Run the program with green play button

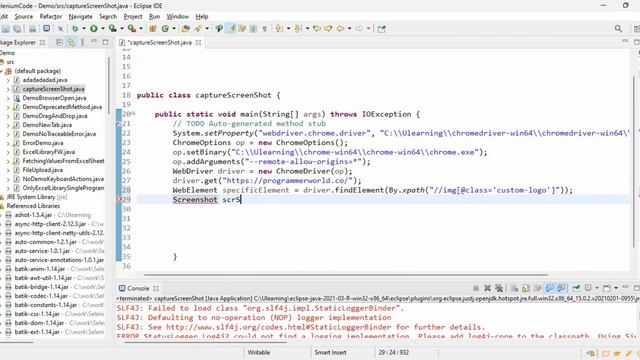coord(94,29)
